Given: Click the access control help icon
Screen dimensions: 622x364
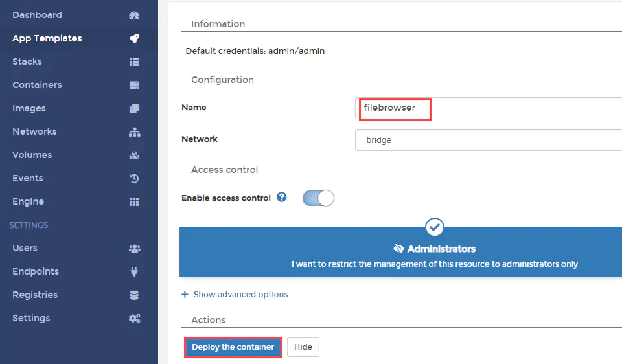Looking at the screenshot, I should (282, 198).
